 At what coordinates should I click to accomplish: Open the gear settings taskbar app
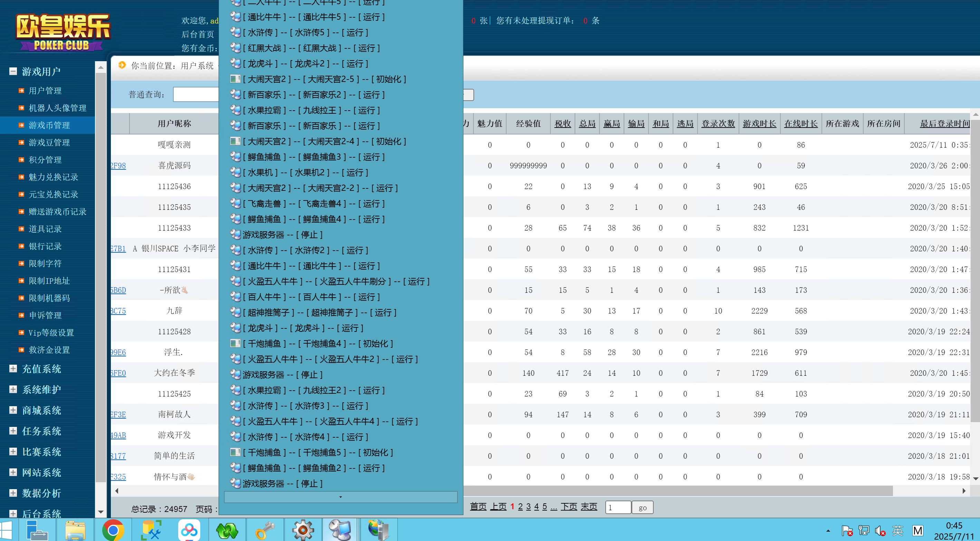[303, 530]
